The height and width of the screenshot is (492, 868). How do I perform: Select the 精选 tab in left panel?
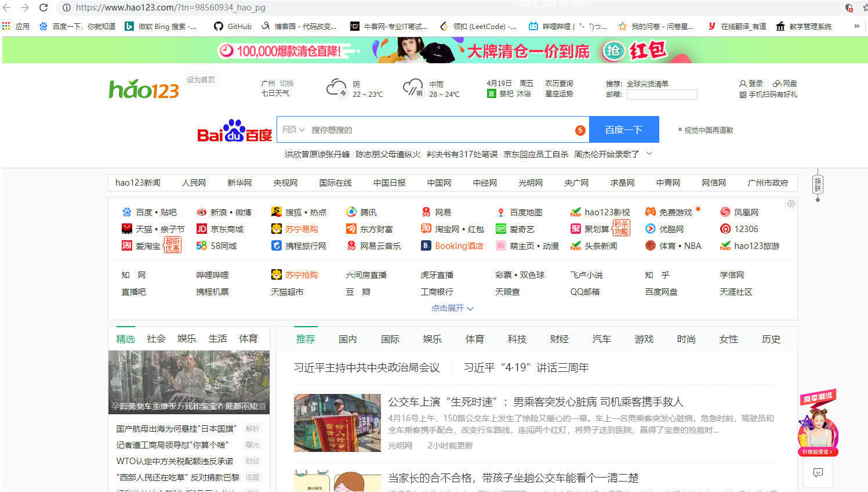125,338
